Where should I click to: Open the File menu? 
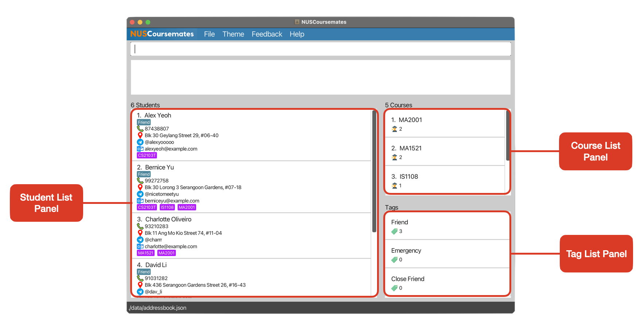pyautogui.click(x=209, y=34)
